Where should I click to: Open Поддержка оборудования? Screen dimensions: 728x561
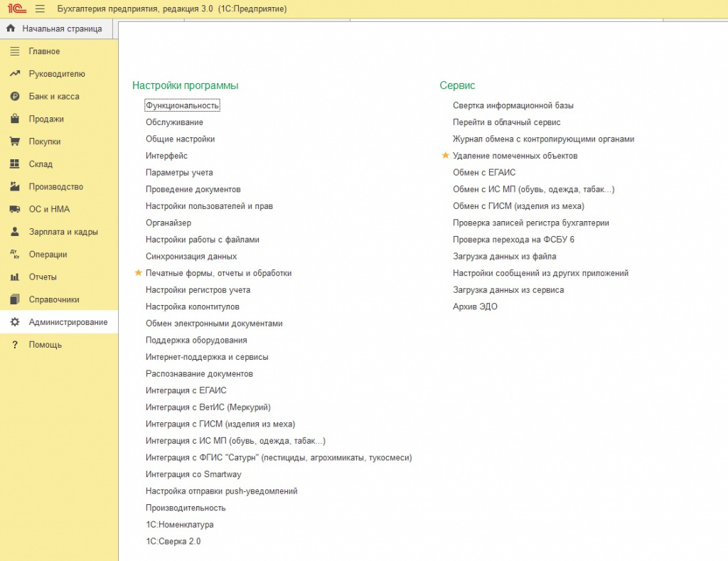196,340
